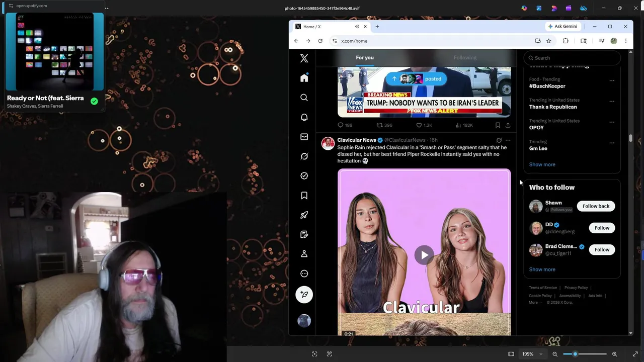The height and width of the screenshot is (362, 644).
Task: Open Copilot icon in Photos window
Action: [524, 8]
